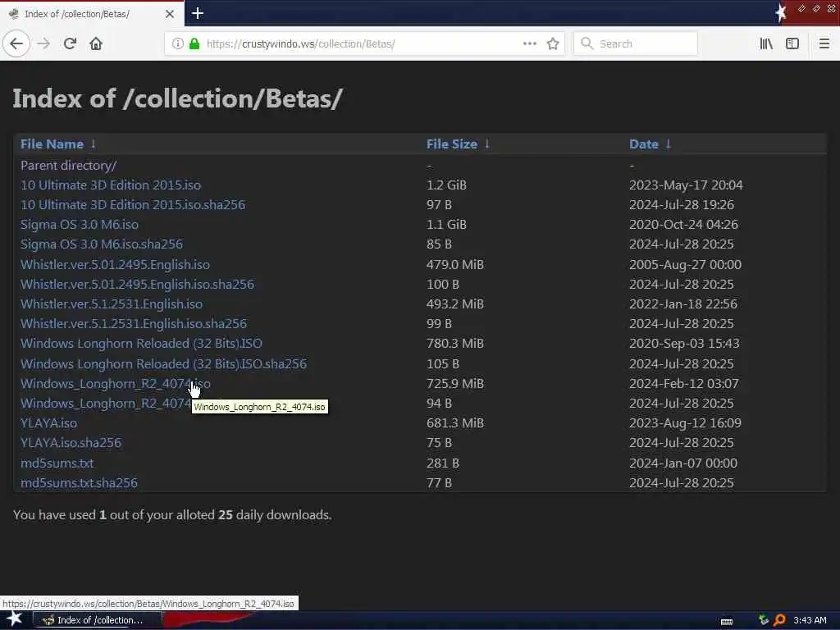Download 10 Ultimate 3D Edition 2015.iso
Viewport: 840px width, 630px height.
pyautogui.click(x=111, y=185)
